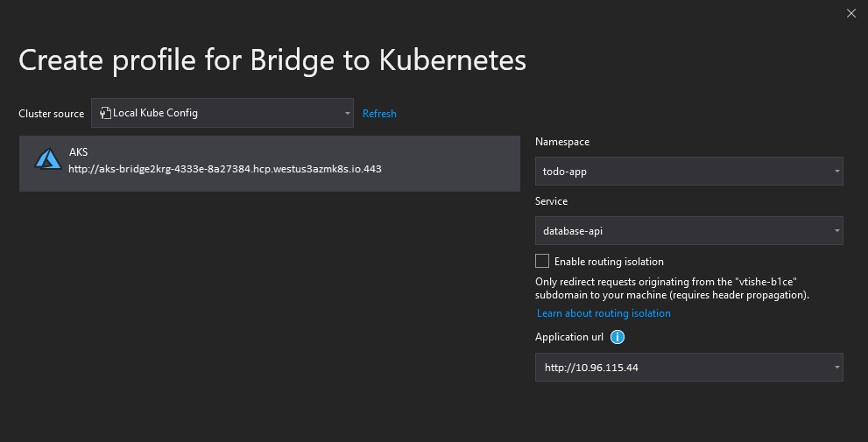
Task: Click the Azure AKS cluster icon
Action: tap(46, 159)
